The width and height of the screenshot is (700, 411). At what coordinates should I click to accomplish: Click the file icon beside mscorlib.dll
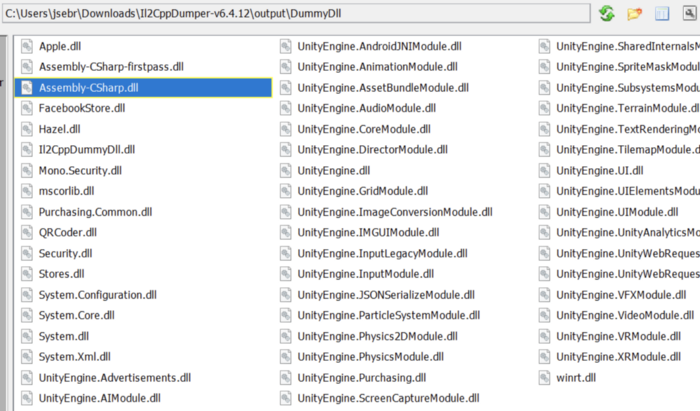[x=27, y=191]
